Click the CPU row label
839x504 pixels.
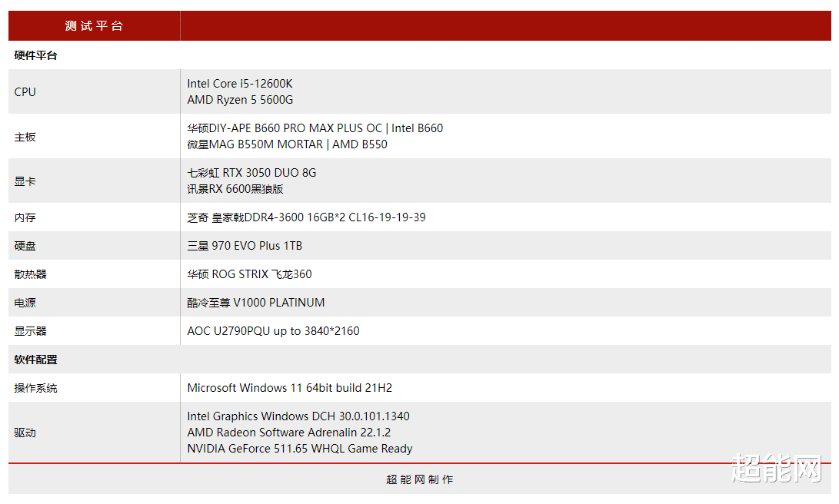click(24, 91)
